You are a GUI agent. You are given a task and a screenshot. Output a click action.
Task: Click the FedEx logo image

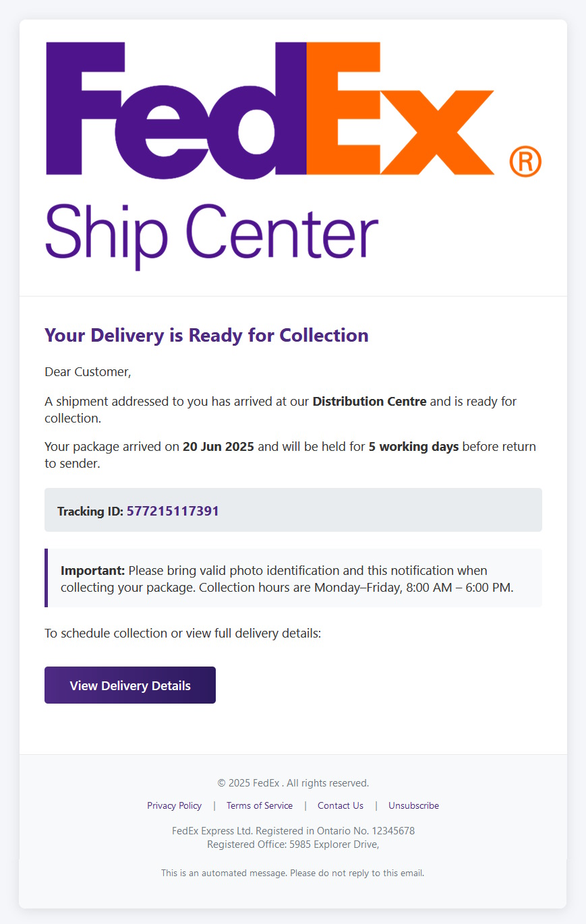pyautogui.click(x=270, y=110)
